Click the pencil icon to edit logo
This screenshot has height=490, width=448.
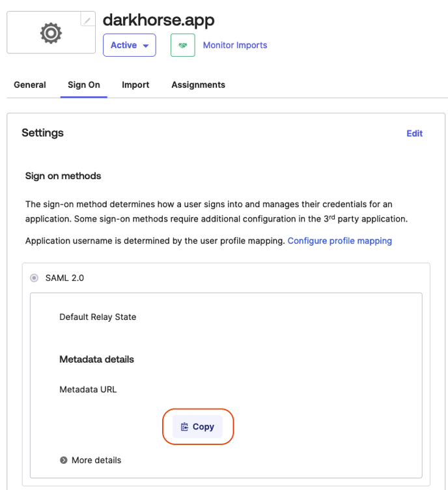87,20
